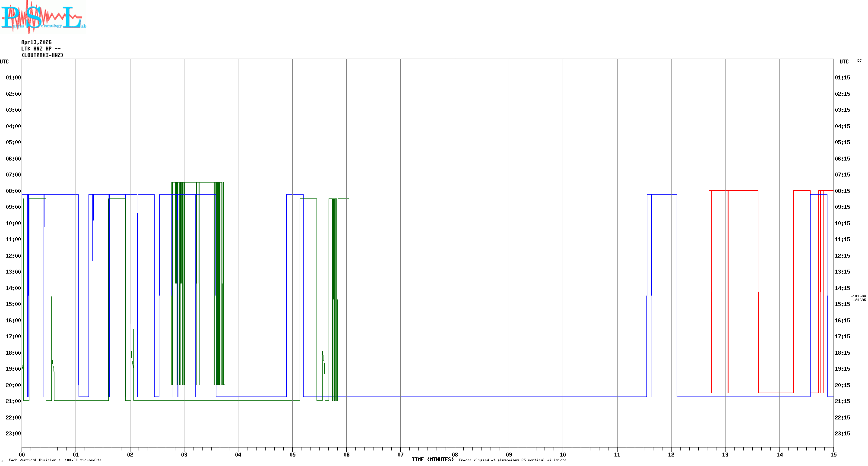Viewport: 868px width, 466px height.
Task: Click minute 12 on the time axis
Action: click(671, 454)
